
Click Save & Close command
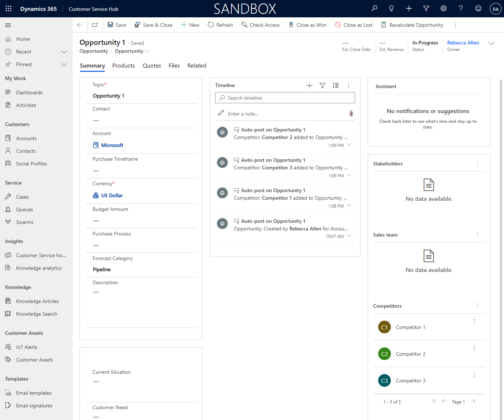(x=154, y=25)
